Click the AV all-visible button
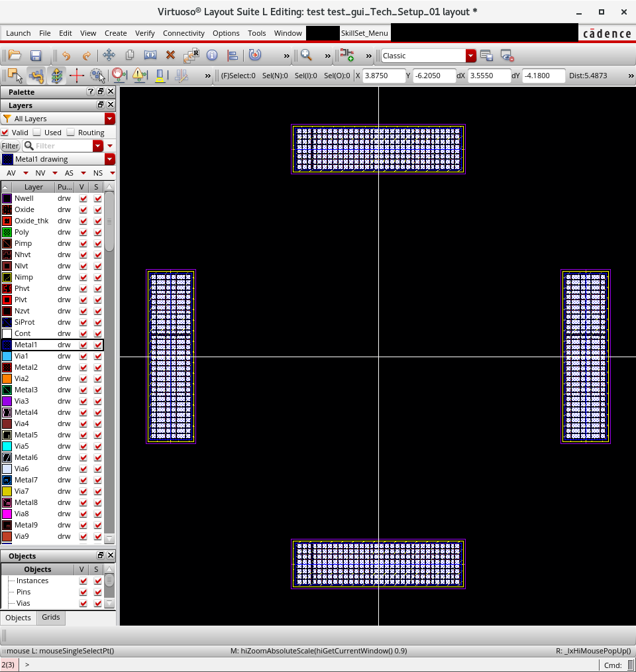Screen dimensions: 636x672 pyautogui.click(x=11, y=173)
